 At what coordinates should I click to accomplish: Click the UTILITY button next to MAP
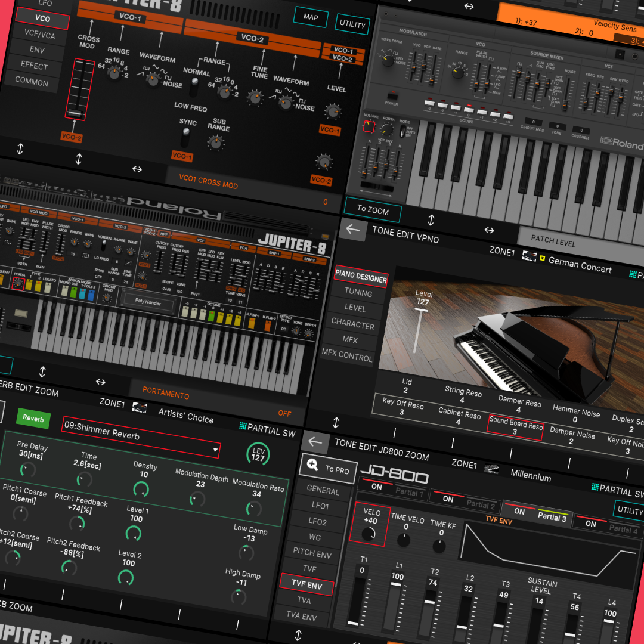coord(352,24)
